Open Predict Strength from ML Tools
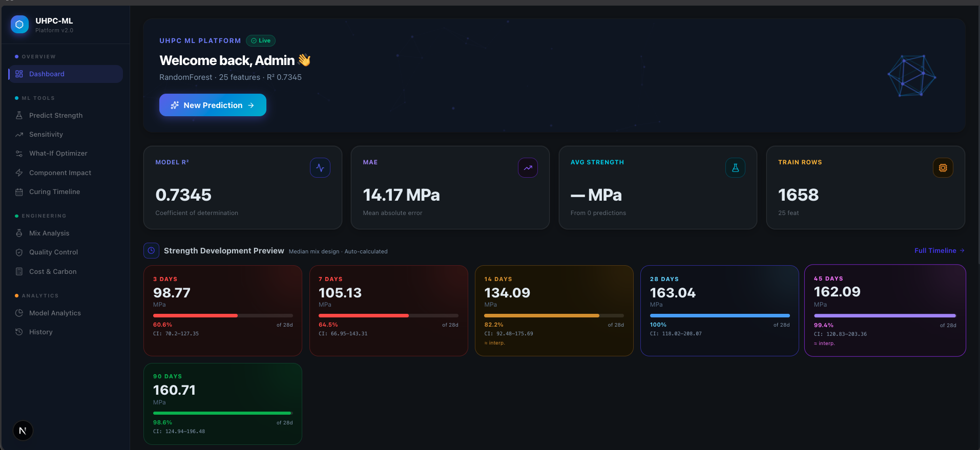Image resolution: width=980 pixels, height=450 pixels. pos(55,116)
